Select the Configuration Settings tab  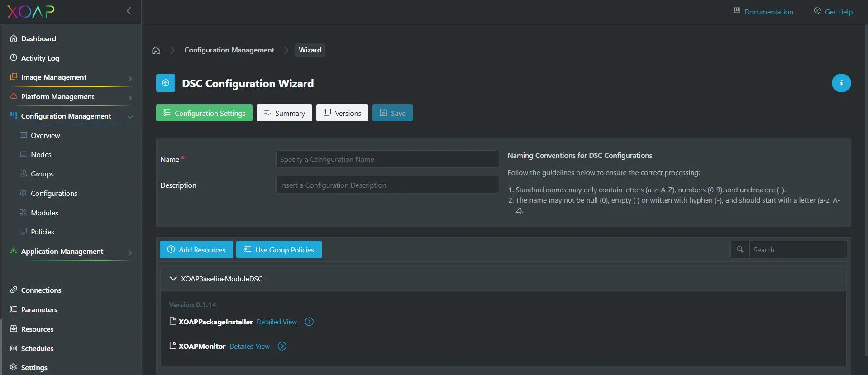coord(204,113)
